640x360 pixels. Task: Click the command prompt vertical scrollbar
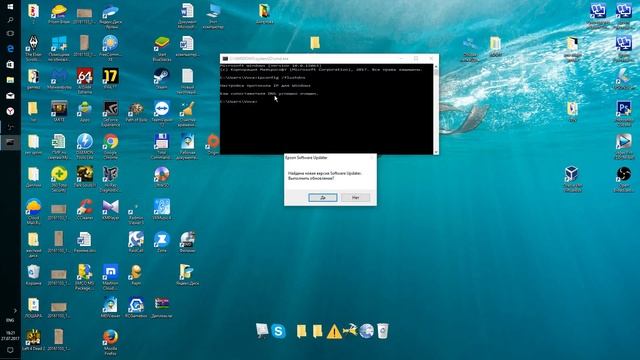click(436, 109)
